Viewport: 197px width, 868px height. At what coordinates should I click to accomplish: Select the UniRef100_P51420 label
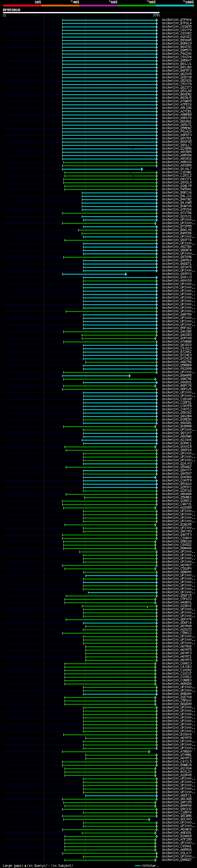(x=177, y=132)
